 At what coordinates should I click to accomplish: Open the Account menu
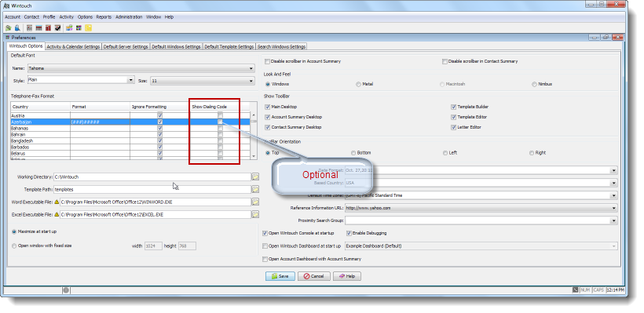13,16
